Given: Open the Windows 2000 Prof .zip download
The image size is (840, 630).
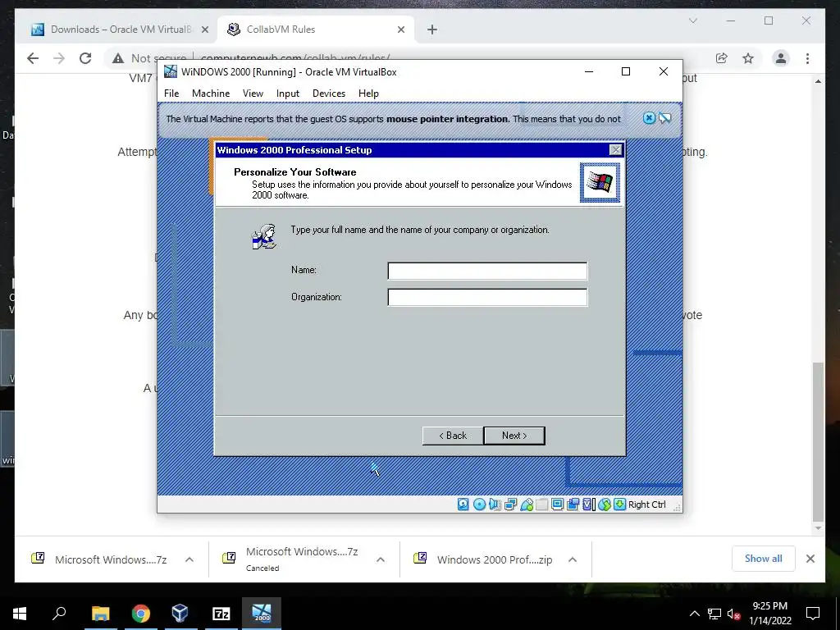Looking at the screenshot, I should [x=485, y=559].
